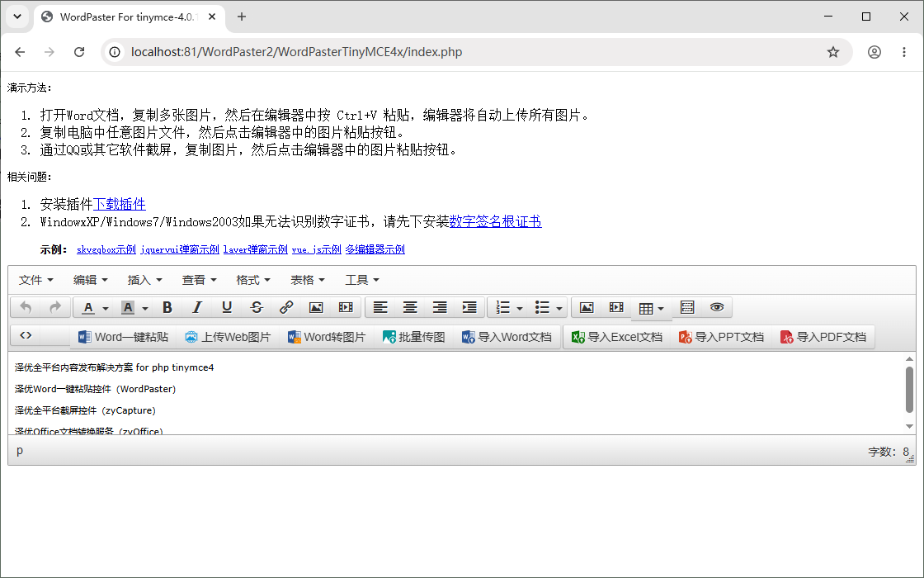Increase indent with the indent icon
This screenshot has width=924, height=578.
[469, 307]
